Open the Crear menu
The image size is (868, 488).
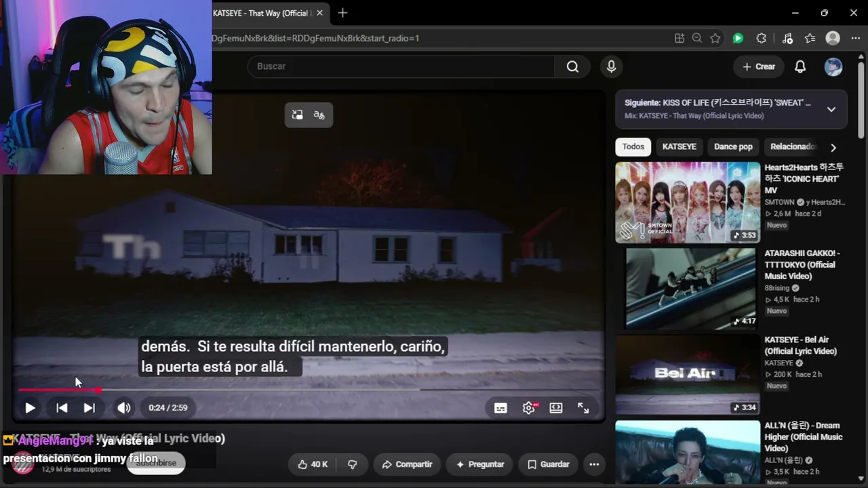coord(759,66)
